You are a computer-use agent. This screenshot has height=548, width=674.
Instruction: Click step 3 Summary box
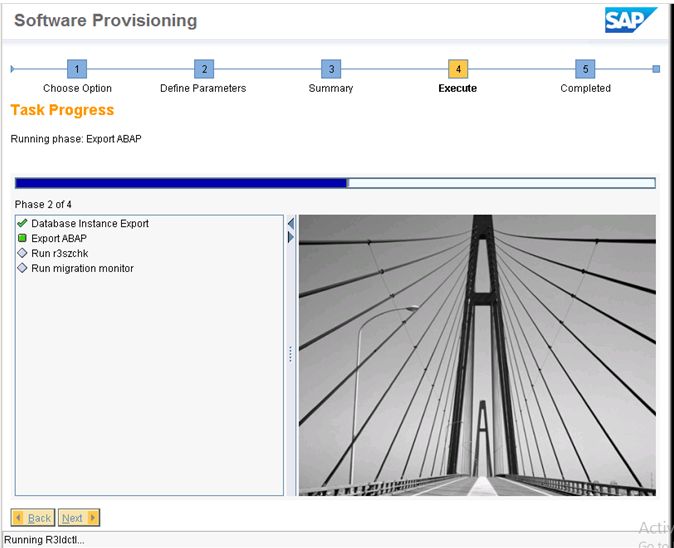[331, 69]
